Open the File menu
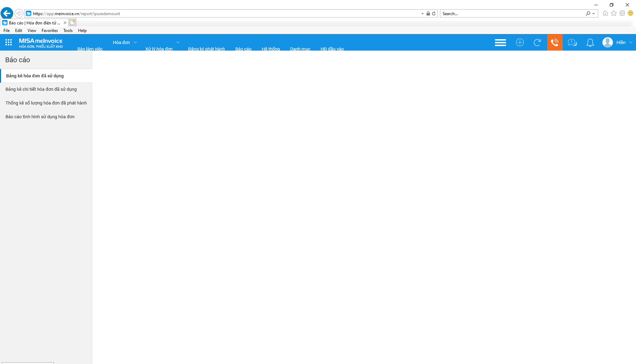Image resolution: width=636 pixels, height=364 pixels. (7, 31)
